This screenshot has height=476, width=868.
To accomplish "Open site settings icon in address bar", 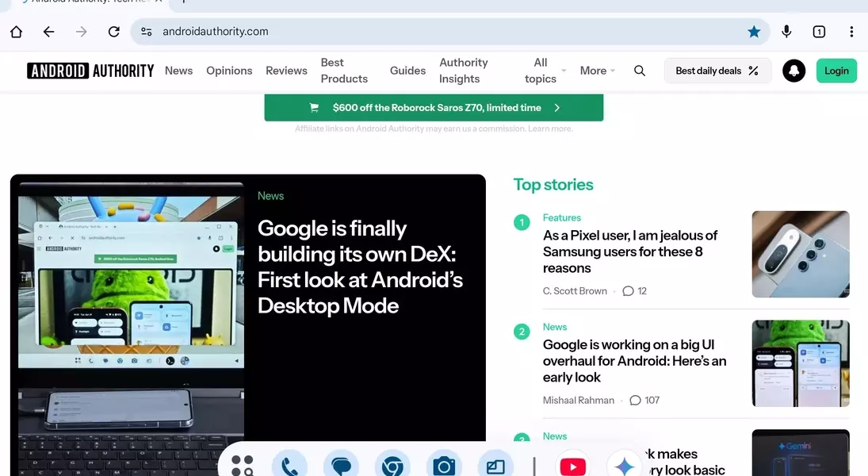I will 146,32.
